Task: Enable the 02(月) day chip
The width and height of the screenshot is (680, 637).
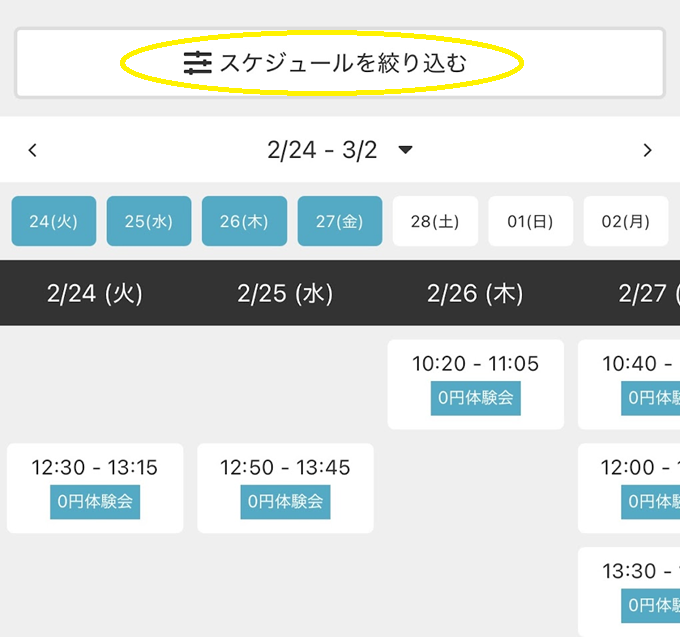Action: click(626, 221)
